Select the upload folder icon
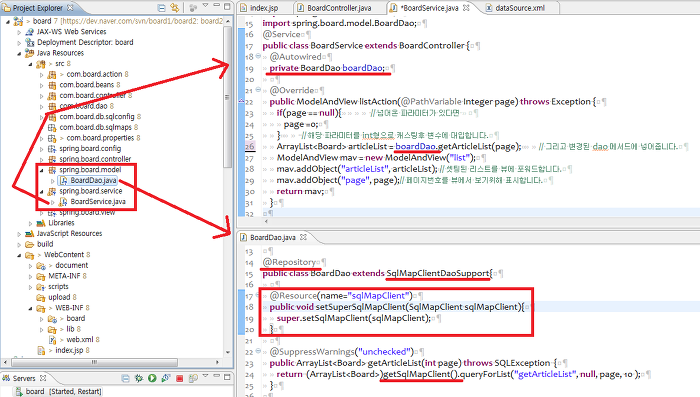This screenshot has width=700, height=397. point(41,297)
